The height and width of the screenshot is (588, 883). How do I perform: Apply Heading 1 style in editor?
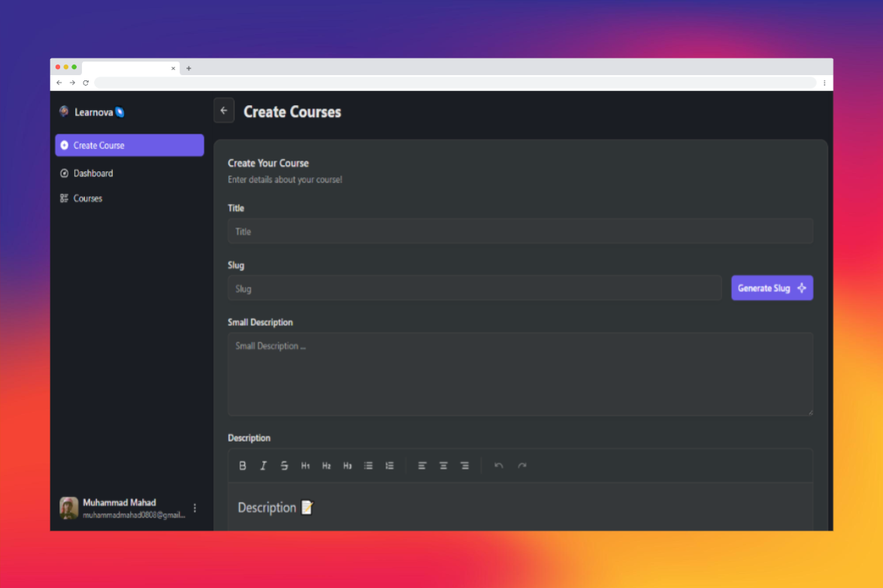point(305,466)
